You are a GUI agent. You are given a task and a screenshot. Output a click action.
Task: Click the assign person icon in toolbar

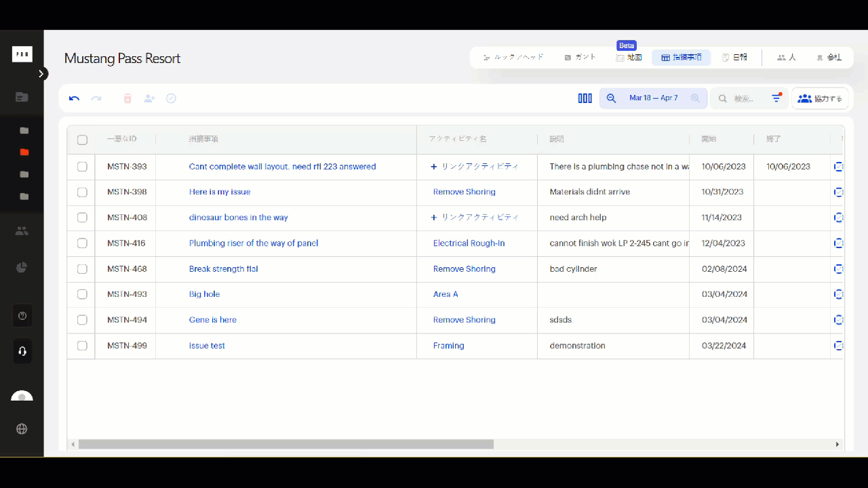point(149,98)
